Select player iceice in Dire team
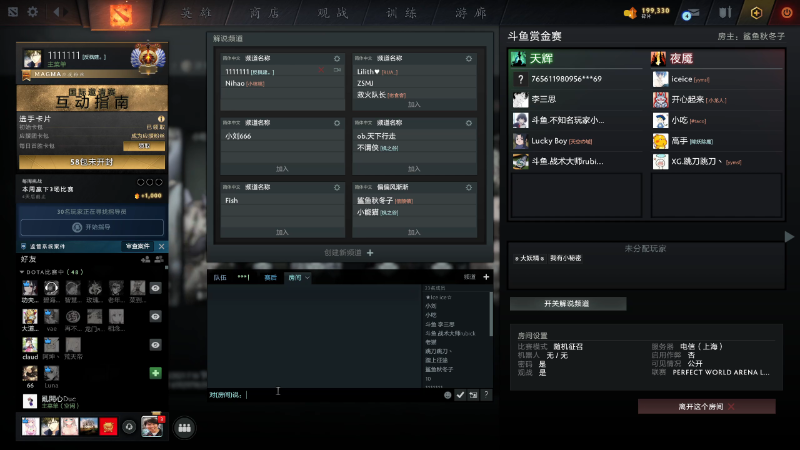 point(716,79)
